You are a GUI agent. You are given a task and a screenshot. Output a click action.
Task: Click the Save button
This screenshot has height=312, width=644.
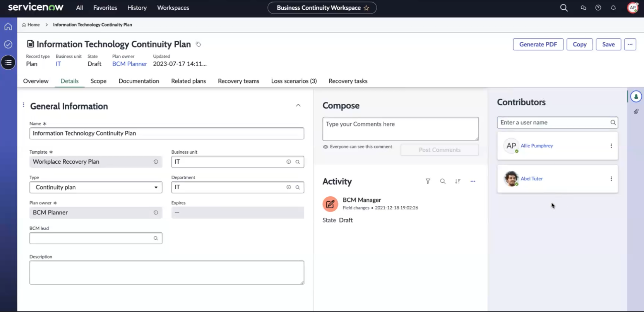tap(608, 45)
